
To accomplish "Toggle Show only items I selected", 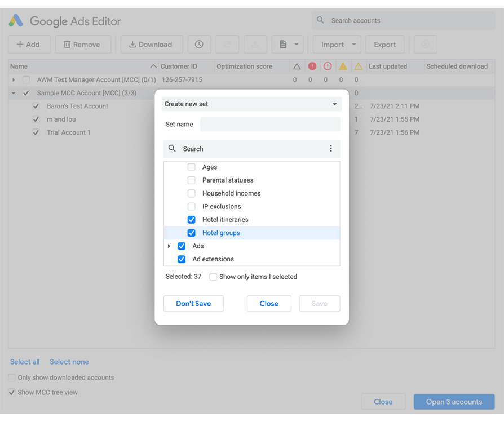I will click(213, 277).
